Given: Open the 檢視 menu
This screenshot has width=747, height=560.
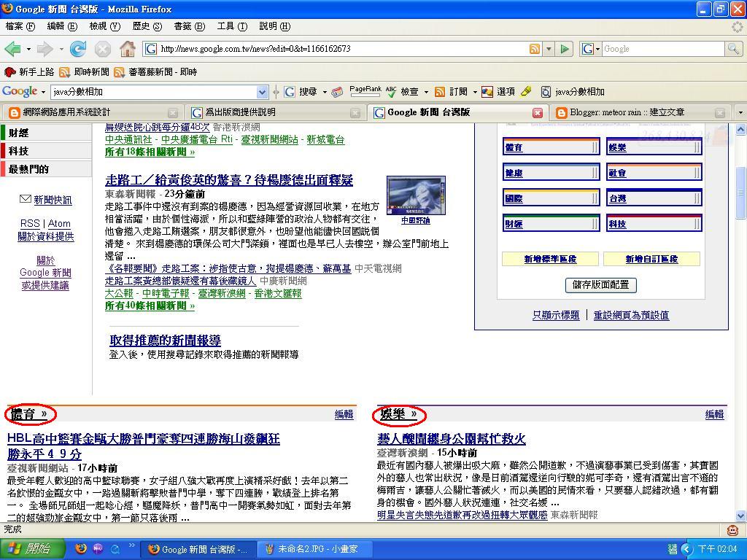Looking at the screenshot, I should [x=105, y=26].
